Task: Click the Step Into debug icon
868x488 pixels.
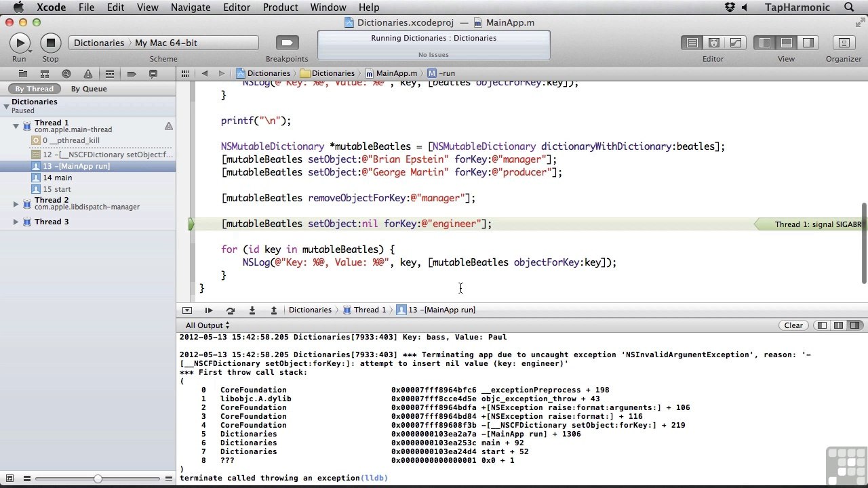Action: [252, 310]
